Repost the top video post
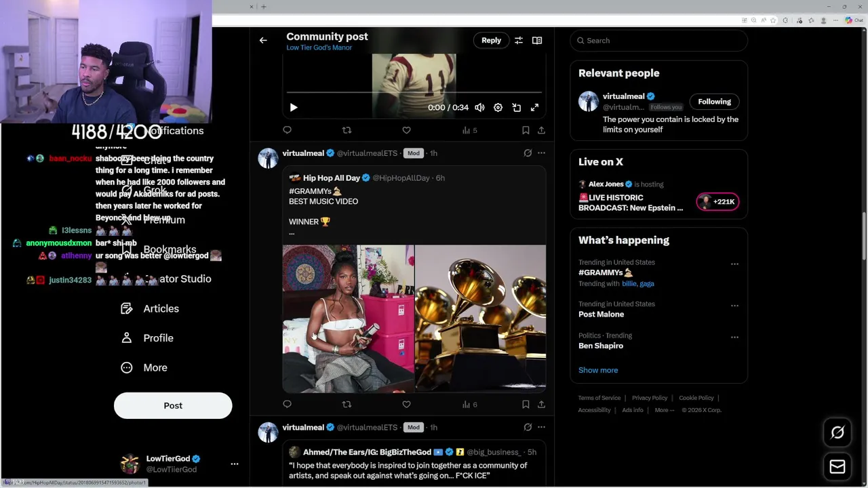The width and height of the screenshot is (868, 488). 347,130
